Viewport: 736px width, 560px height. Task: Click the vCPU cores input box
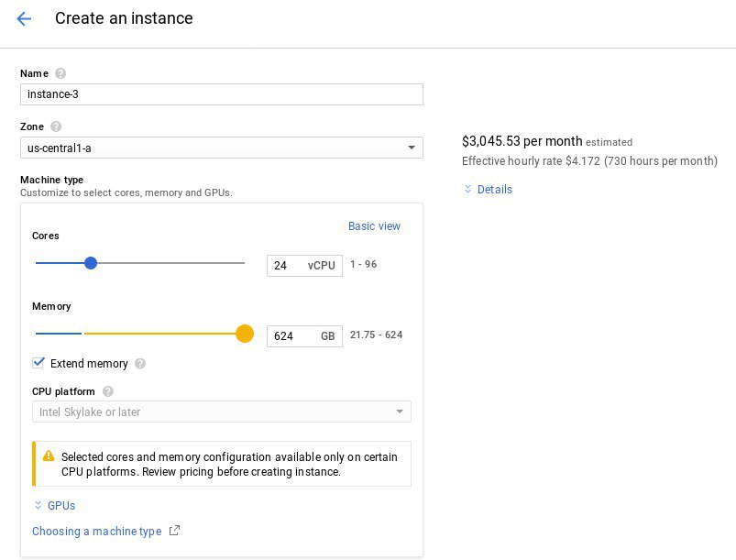pos(304,266)
